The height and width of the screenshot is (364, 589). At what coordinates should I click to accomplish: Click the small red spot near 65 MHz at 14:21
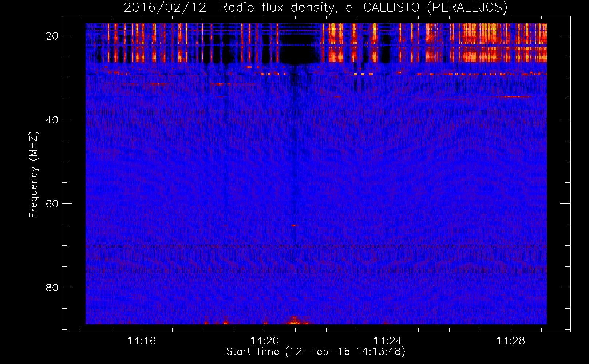(x=294, y=226)
